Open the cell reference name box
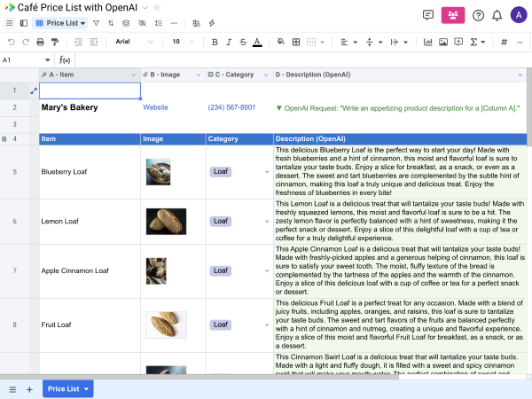Image resolution: width=532 pixels, height=399 pixels. point(26,60)
